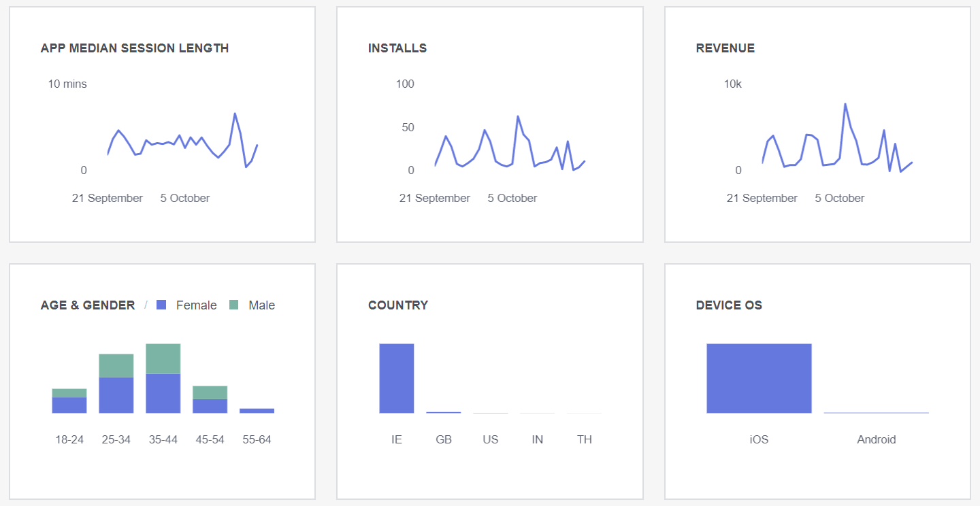The width and height of the screenshot is (980, 506).
Task: Click the Android device bar
Action: [877, 413]
